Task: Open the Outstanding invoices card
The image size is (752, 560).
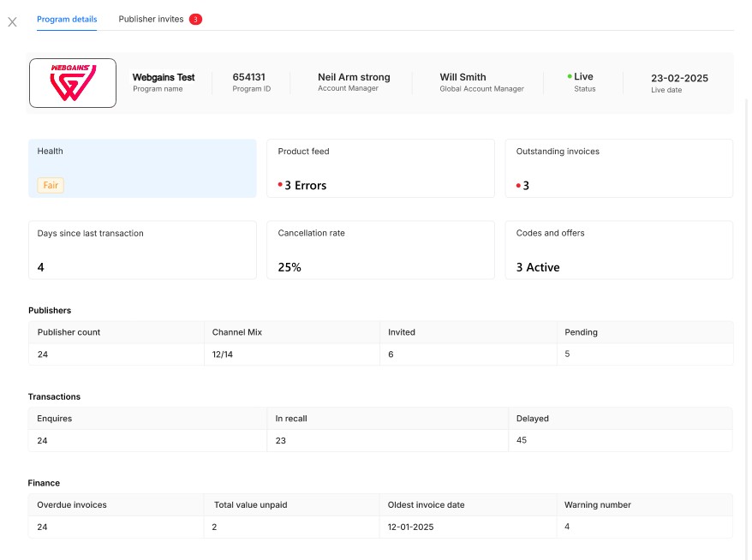Action: pos(618,168)
